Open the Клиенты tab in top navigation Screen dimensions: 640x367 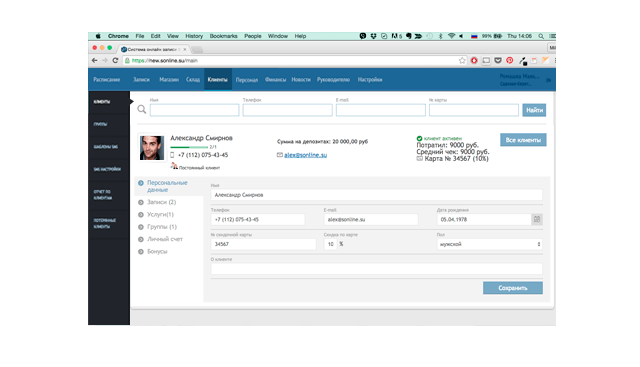218,80
